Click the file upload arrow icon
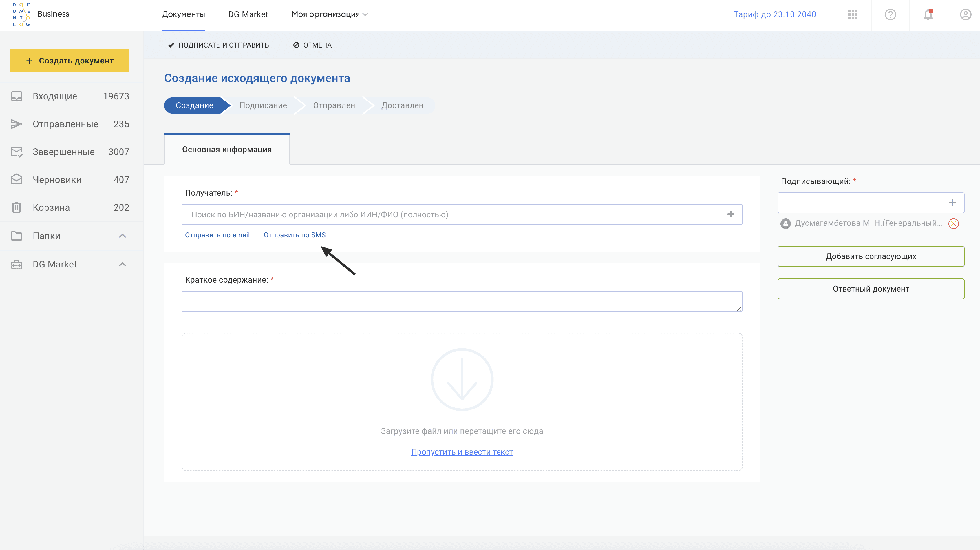 (x=462, y=380)
